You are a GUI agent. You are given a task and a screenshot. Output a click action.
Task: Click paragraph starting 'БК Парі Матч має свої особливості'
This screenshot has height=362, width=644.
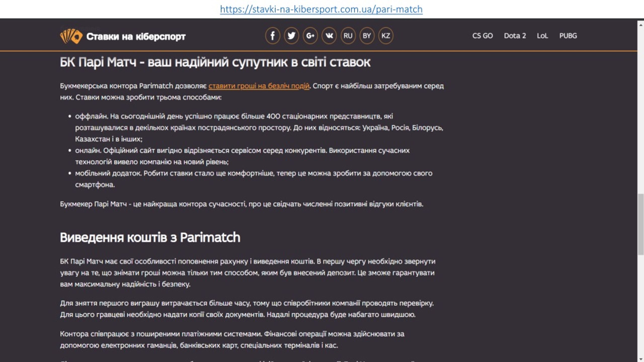click(248, 273)
